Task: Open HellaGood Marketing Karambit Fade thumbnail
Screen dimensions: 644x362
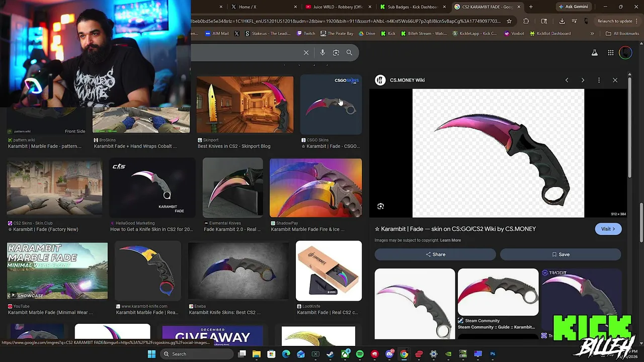Action: click(152, 188)
